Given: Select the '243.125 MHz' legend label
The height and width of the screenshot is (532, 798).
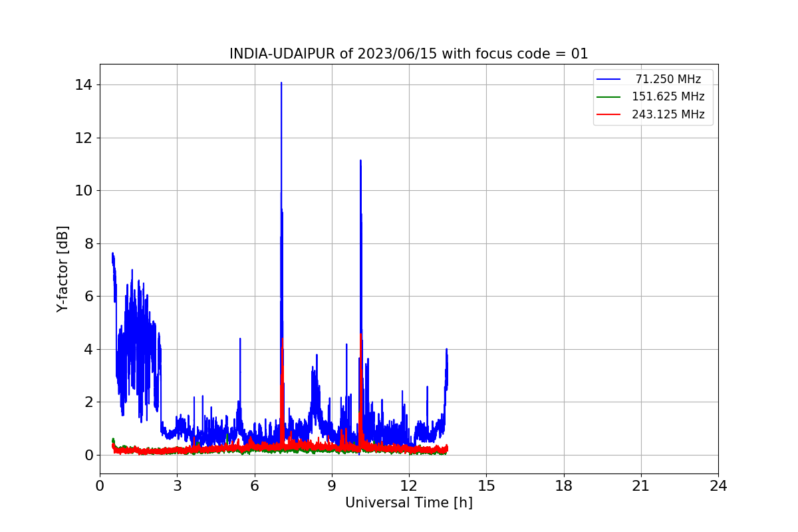Looking at the screenshot, I should pos(668,114).
